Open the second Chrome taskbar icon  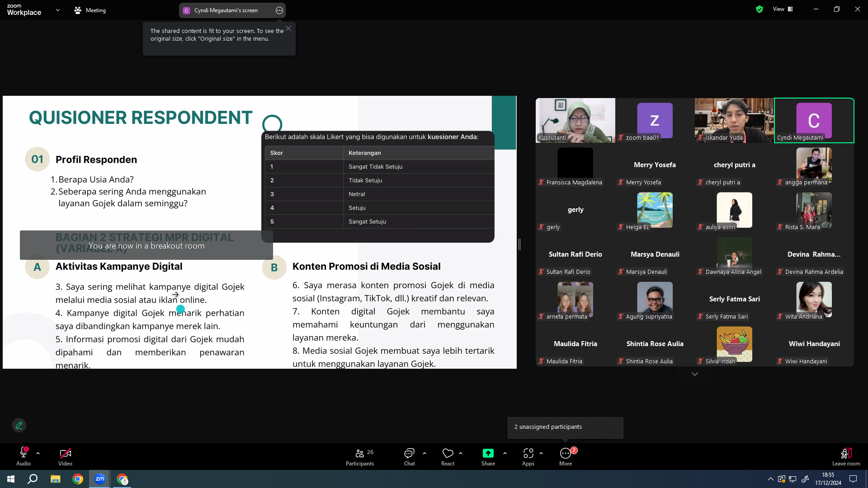(123, 479)
